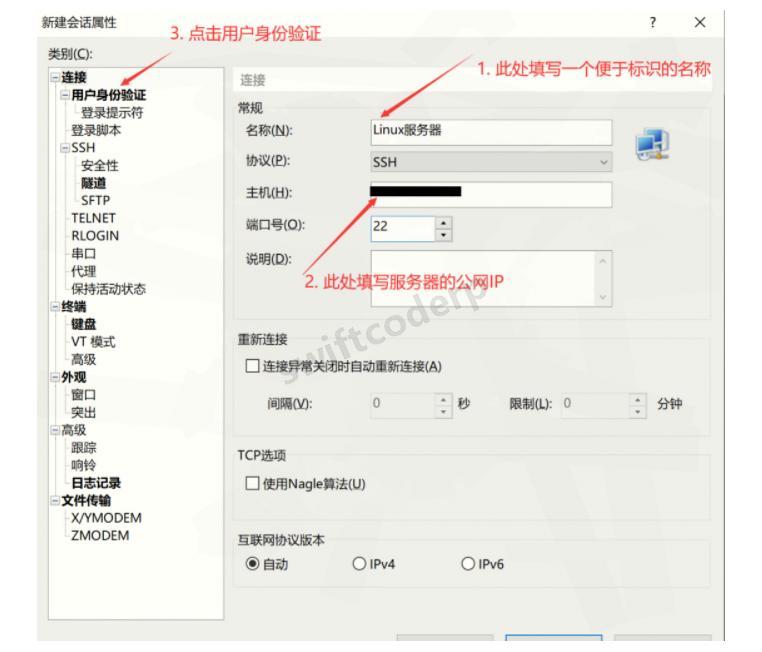Collapse the 终端 tree node

point(55,307)
